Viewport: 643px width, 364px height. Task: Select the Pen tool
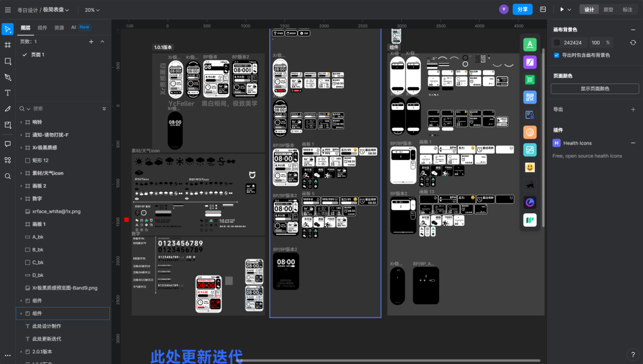pos(8,77)
